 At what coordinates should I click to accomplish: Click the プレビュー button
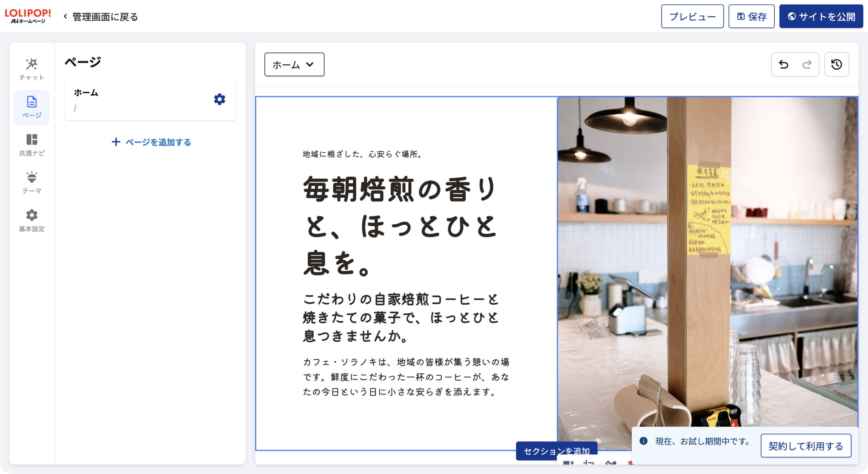692,16
